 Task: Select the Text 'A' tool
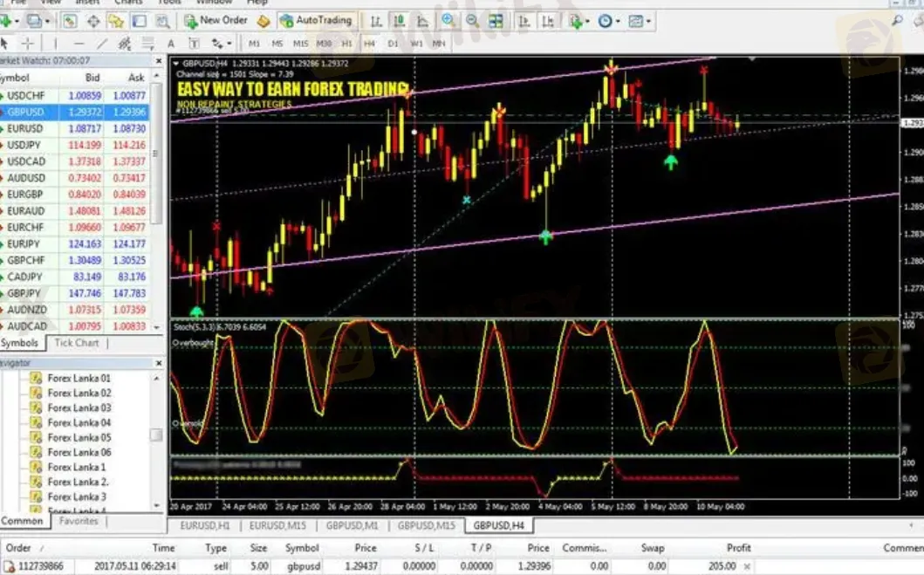click(x=171, y=44)
